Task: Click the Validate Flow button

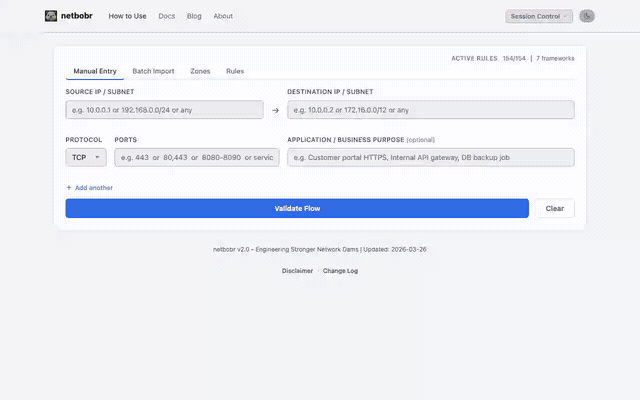Action: click(x=297, y=208)
